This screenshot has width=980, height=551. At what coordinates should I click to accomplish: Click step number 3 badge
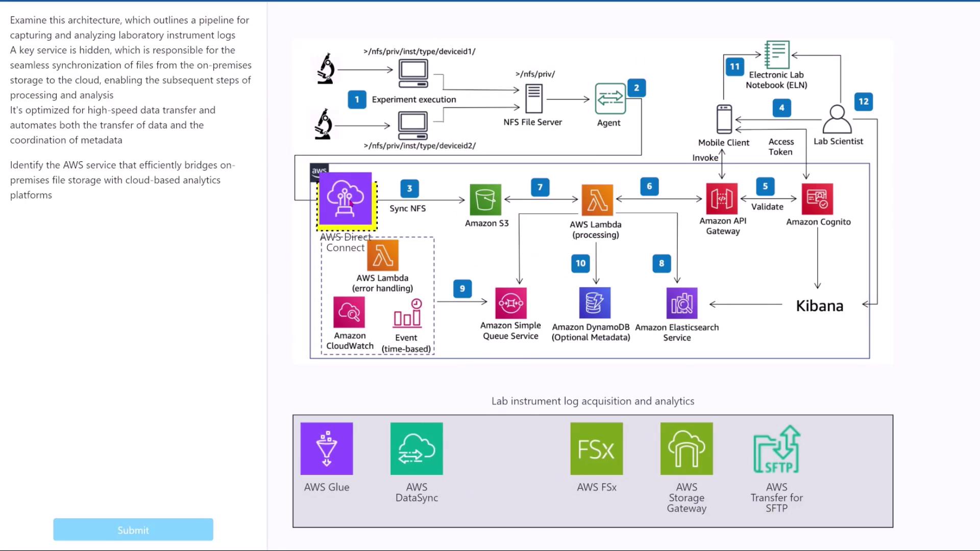tap(409, 188)
